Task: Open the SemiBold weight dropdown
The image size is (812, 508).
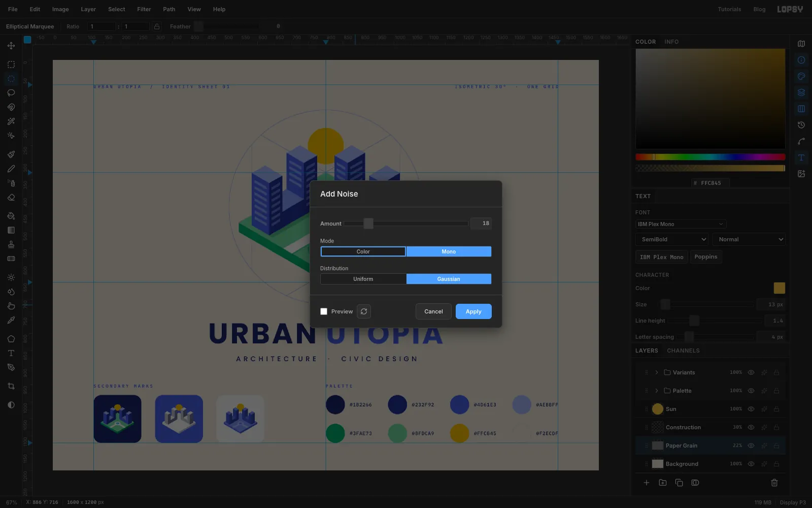Action: [672, 239]
